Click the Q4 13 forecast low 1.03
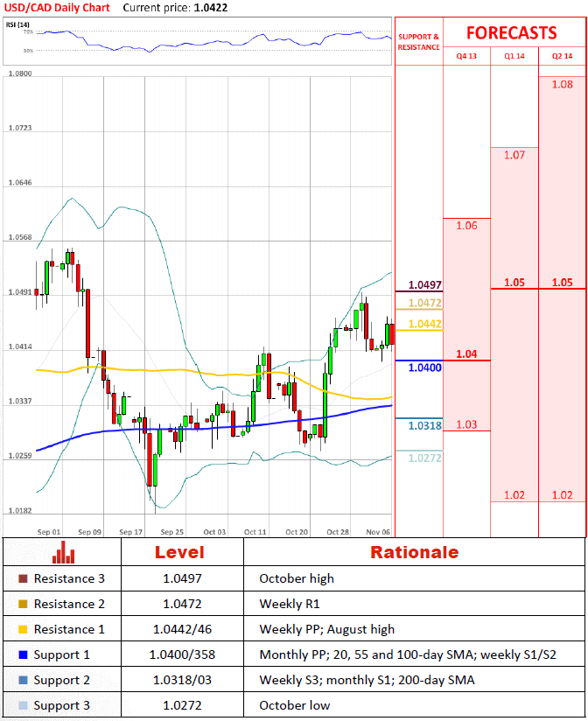The height and width of the screenshot is (721, 588). click(x=466, y=424)
